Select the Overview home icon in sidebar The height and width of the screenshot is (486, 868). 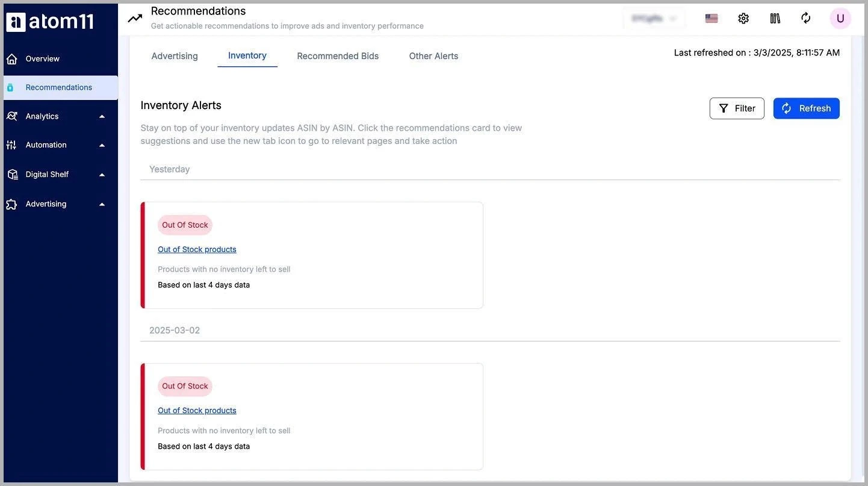[12, 58]
